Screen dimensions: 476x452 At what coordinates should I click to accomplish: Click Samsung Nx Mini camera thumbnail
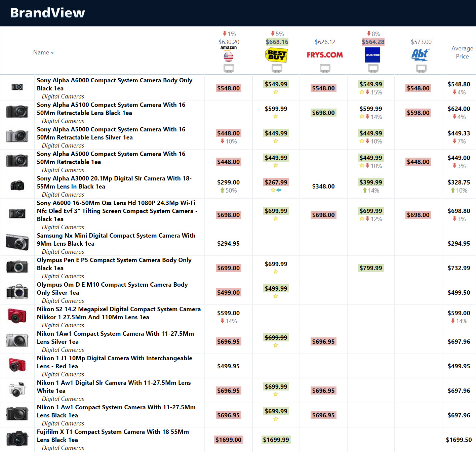pyautogui.click(x=17, y=242)
